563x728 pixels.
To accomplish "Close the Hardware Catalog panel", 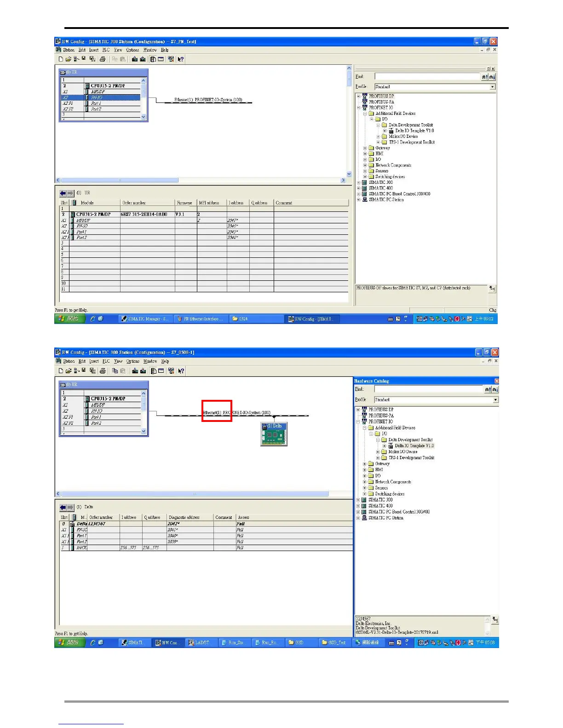I will pos(496,381).
